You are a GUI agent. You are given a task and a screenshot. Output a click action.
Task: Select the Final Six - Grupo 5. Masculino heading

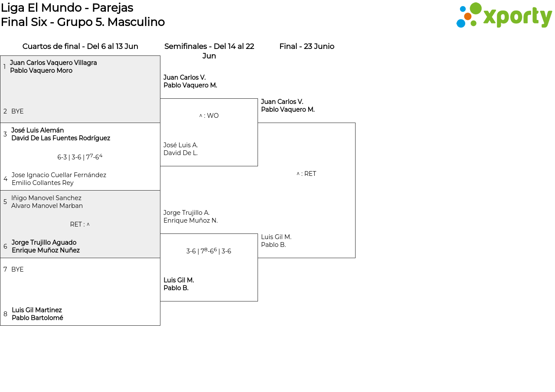82,22
